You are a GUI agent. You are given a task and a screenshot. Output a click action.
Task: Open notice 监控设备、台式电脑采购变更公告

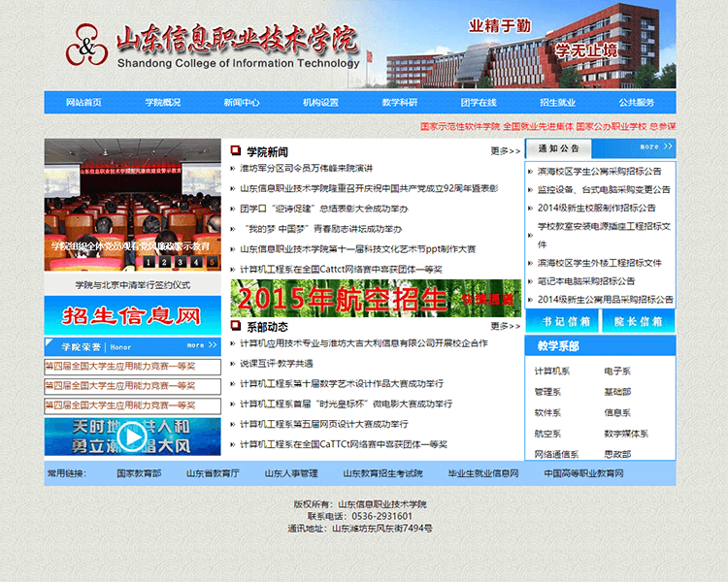604,189
